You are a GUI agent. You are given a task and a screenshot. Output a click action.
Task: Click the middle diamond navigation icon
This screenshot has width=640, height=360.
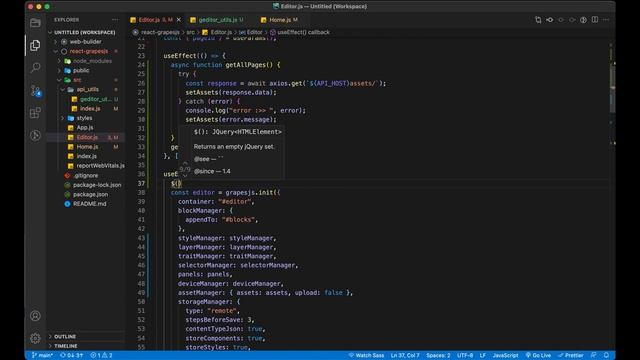coord(561,20)
